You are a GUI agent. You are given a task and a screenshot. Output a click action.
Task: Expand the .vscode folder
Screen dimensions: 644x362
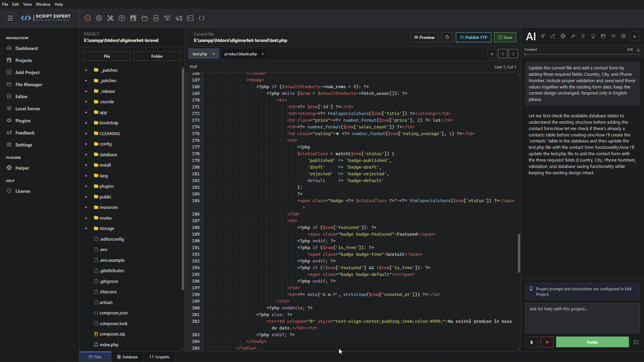(86, 102)
